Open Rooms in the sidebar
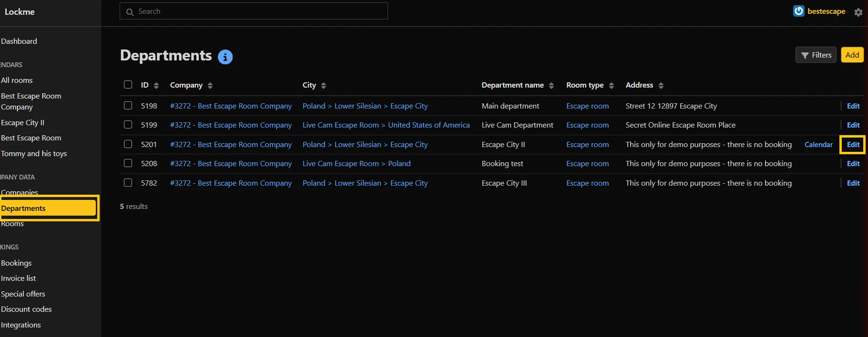This screenshot has height=337, width=868. [x=12, y=224]
